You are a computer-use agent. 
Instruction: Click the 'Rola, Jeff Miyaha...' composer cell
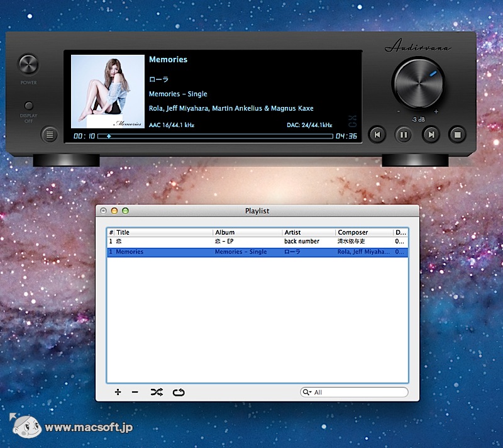pos(364,252)
